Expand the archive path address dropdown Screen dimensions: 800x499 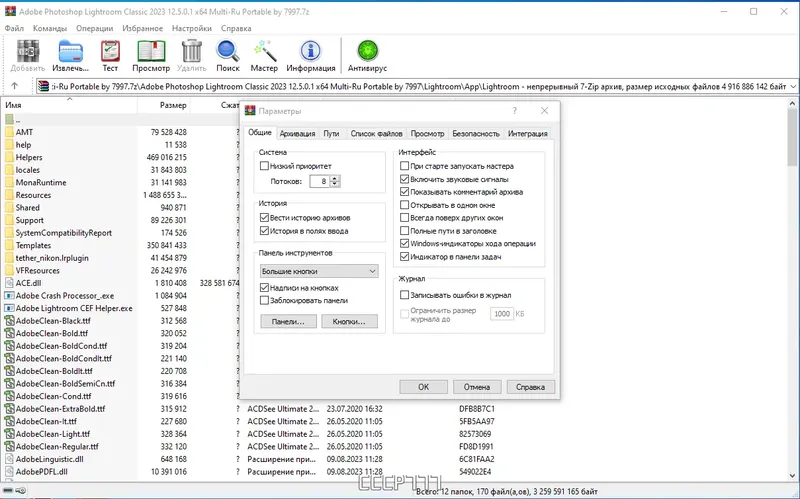(x=793, y=86)
